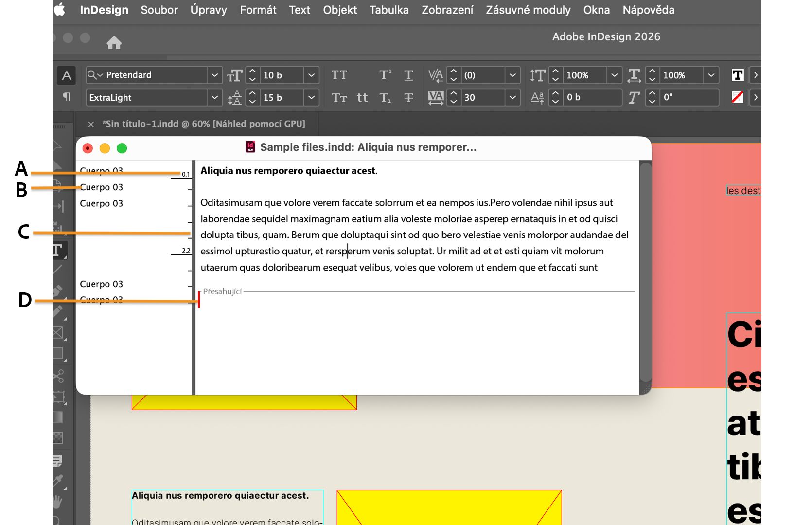
Task: Open the font search options magnifier dropdown
Action: (x=95, y=75)
